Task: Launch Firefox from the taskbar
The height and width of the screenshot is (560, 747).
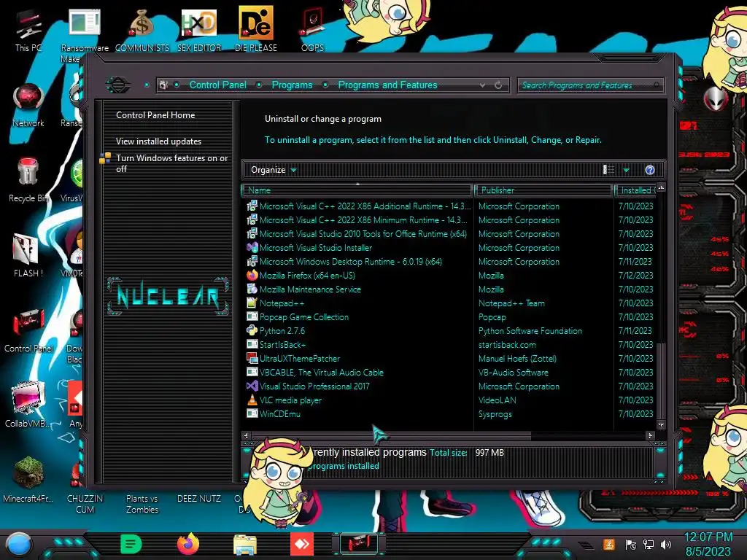Action: pyautogui.click(x=188, y=544)
